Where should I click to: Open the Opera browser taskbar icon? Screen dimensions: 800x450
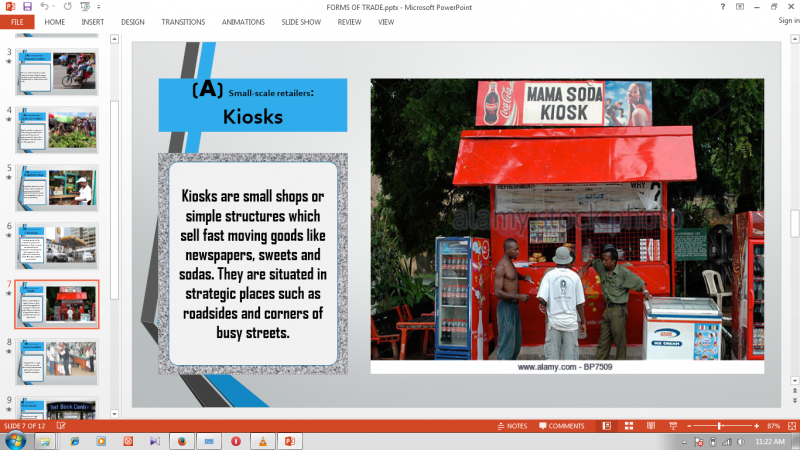point(236,441)
